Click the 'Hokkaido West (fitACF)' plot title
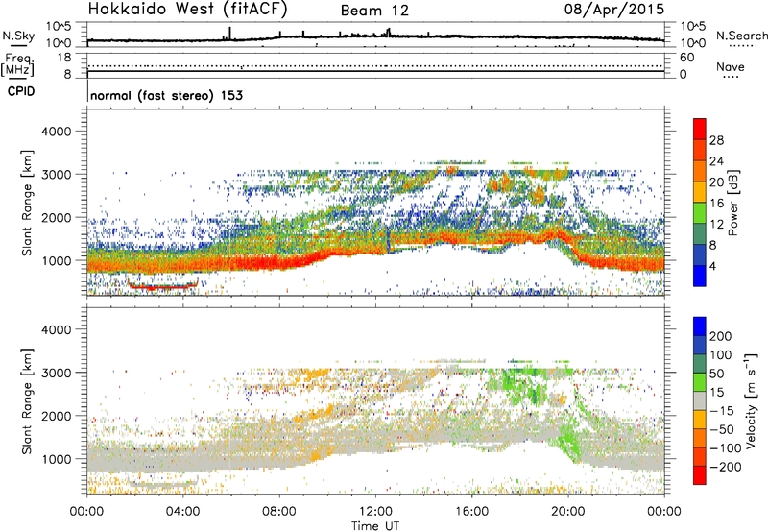The width and height of the screenshot is (768, 532). [187, 10]
